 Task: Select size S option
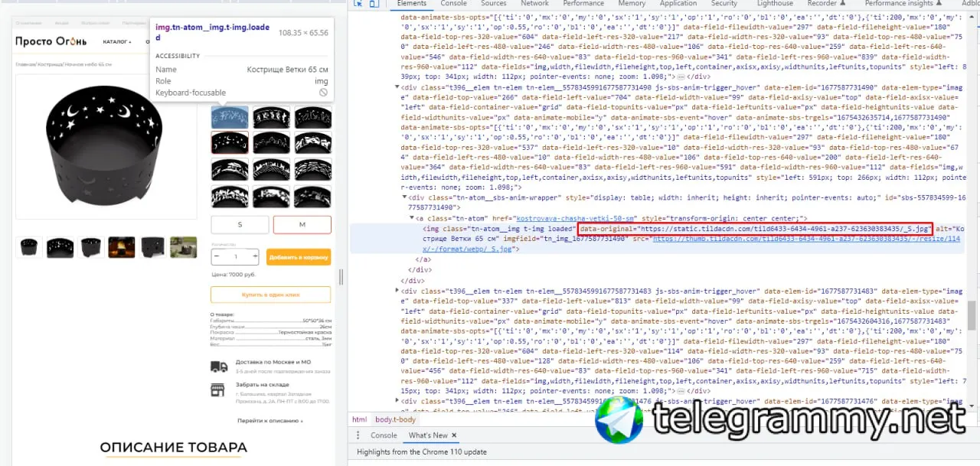pos(240,224)
